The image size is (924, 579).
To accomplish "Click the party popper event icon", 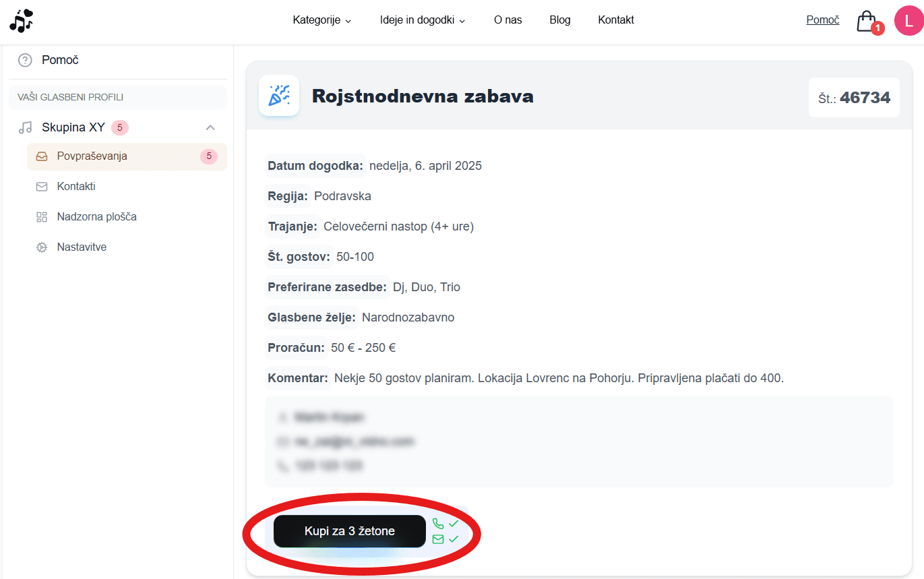I will (x=279, y=96).
